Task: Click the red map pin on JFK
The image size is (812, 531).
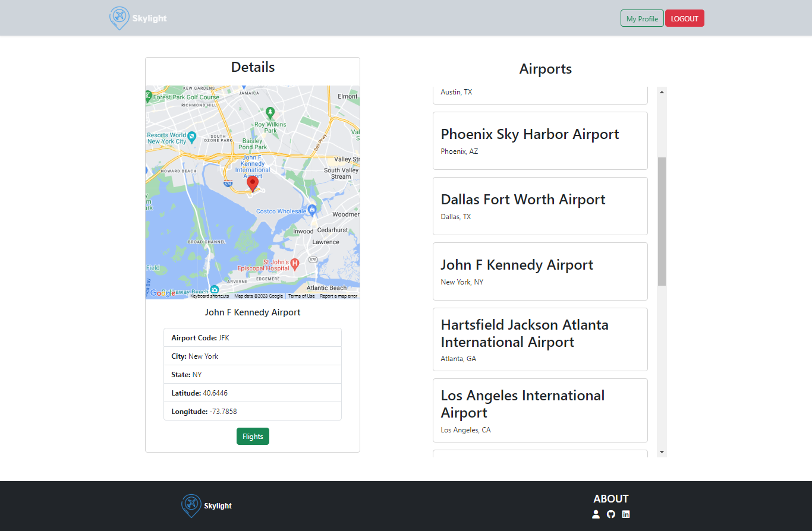Action: pos(253,184)
